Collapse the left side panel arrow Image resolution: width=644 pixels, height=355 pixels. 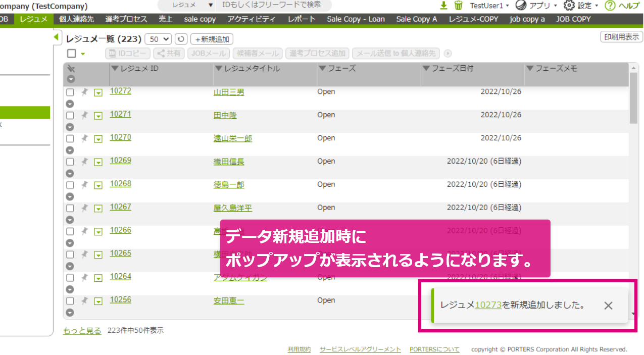coord(56,38)
